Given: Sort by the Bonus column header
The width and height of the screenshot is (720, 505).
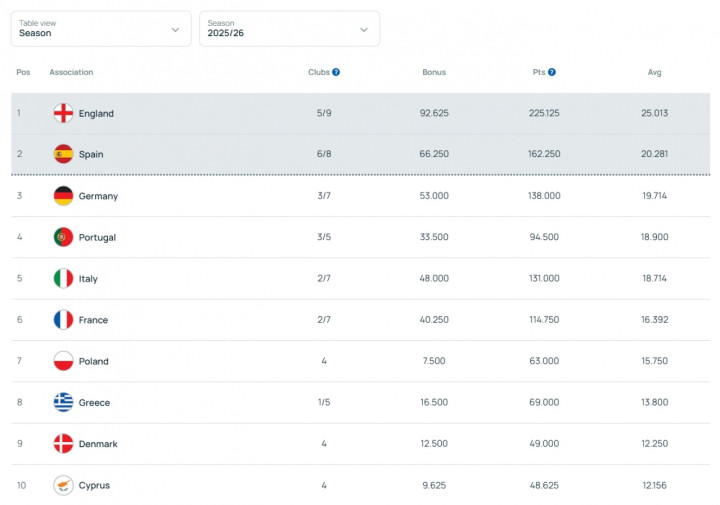Looking at the screenshot, I should pyautogui.click(x=434, y=72).
